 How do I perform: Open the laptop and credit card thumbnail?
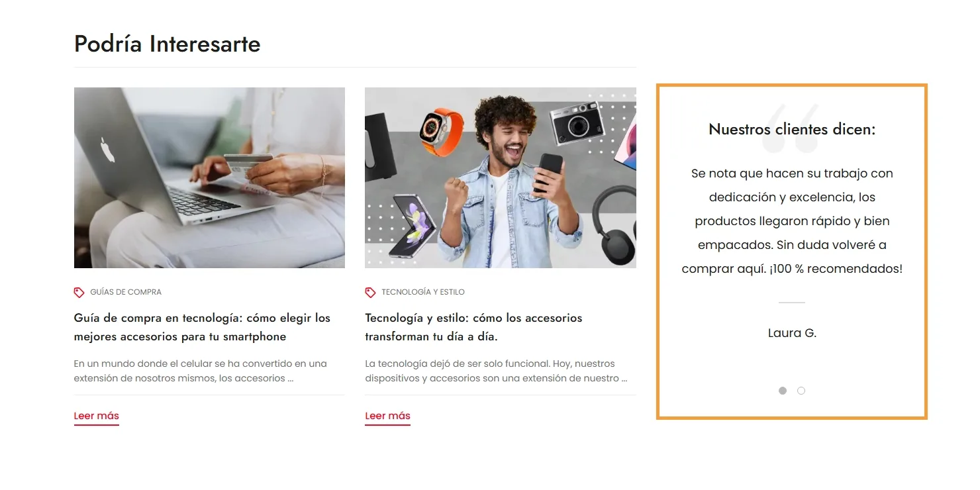(209, 177)
